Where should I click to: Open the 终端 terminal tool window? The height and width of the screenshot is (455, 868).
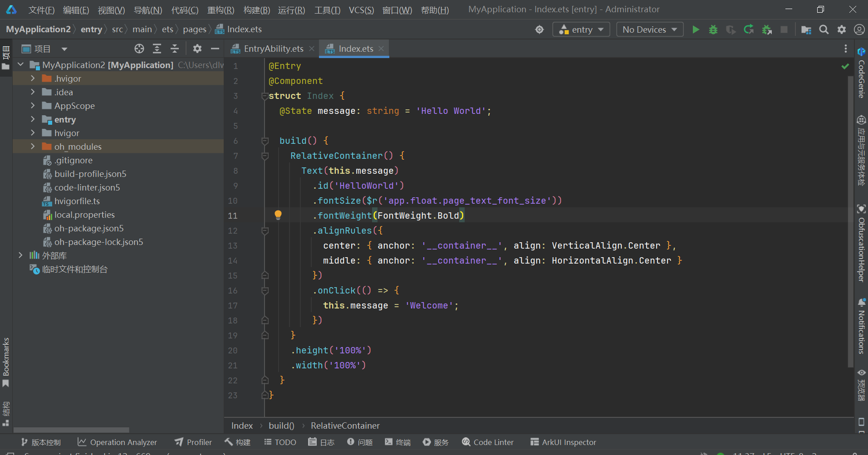point(397,442)
